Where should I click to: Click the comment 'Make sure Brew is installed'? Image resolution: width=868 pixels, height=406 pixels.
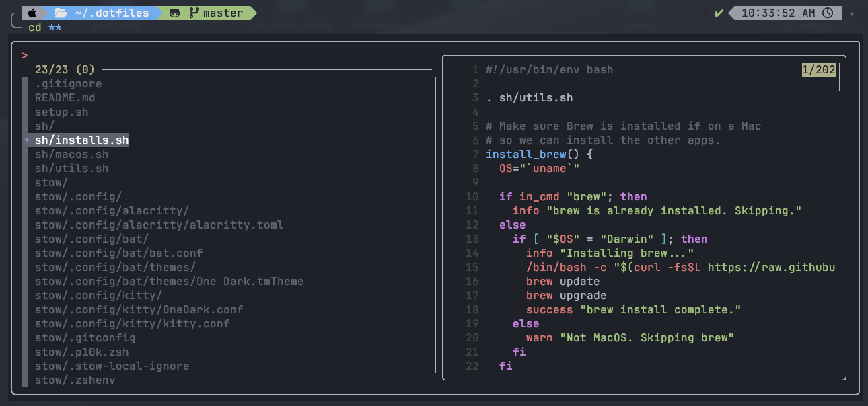click(624, 126)
